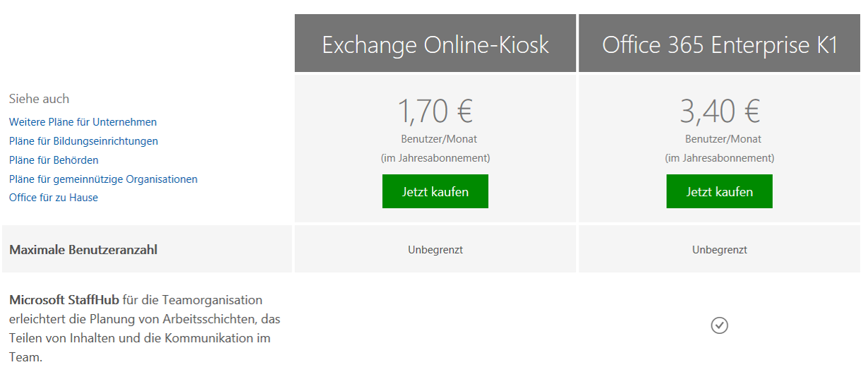This screenshot has height=372, width=868.
Task: Follow the Pläne für Behörden link
Action: point(54,160)
